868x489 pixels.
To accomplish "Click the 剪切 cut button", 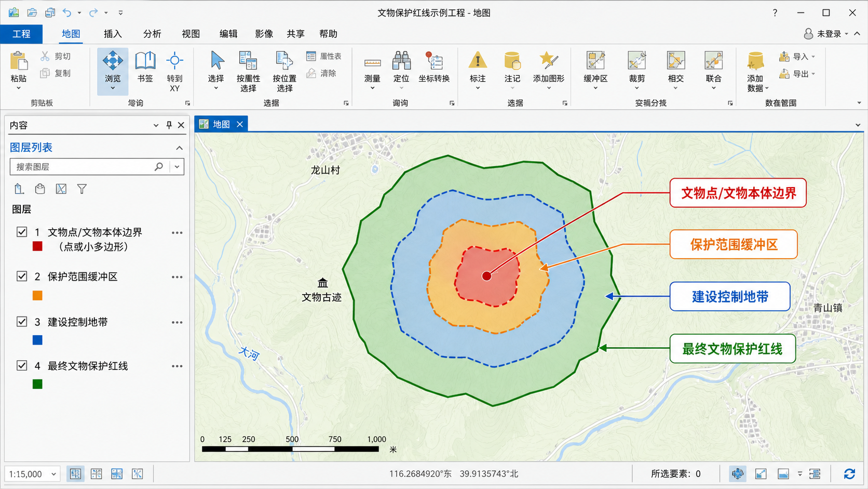I will click(56, 56).
